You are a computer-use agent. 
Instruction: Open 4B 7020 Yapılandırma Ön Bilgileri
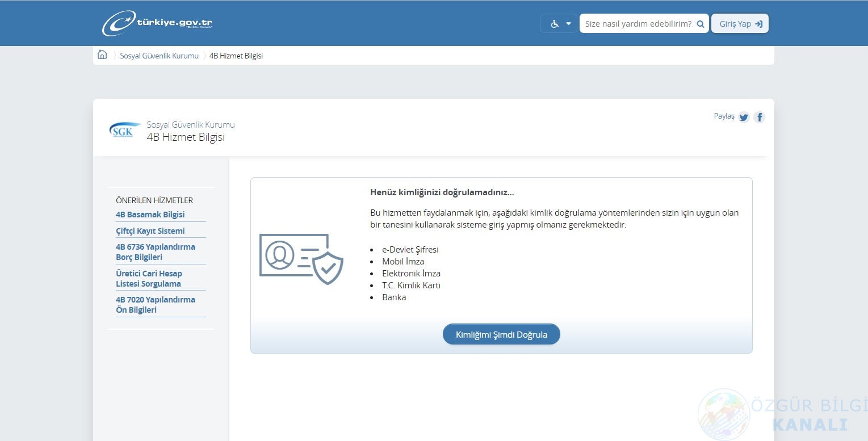(156, 305)
